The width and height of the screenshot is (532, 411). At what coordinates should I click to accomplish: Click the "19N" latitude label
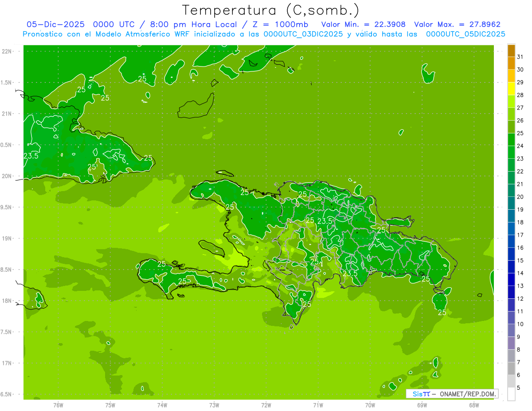tap(7, 239)
